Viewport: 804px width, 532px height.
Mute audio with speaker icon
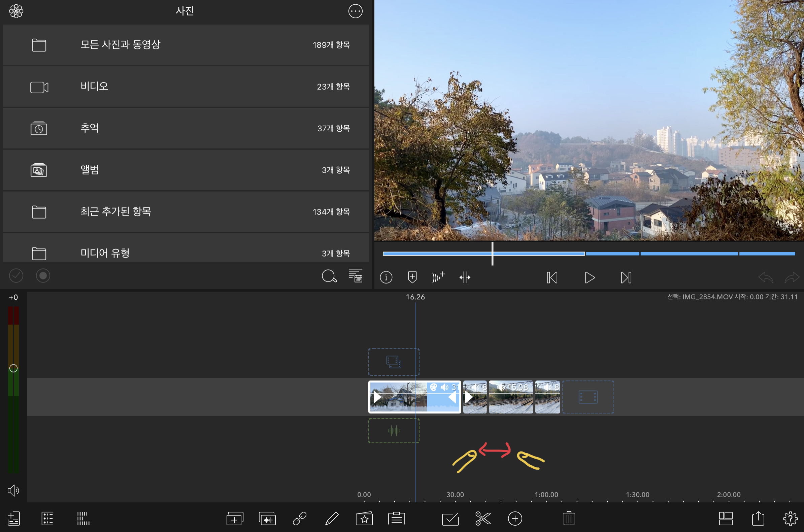click(13, 490)
